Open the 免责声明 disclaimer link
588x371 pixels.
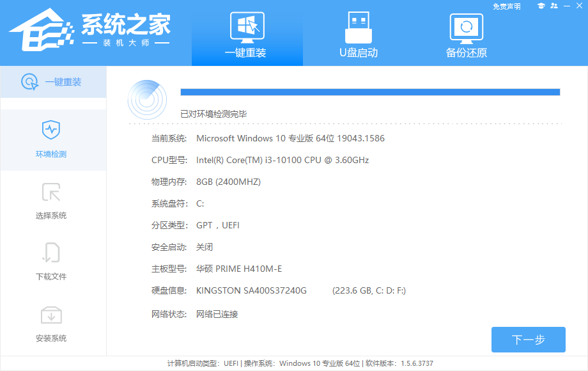[x=506, y=6]
